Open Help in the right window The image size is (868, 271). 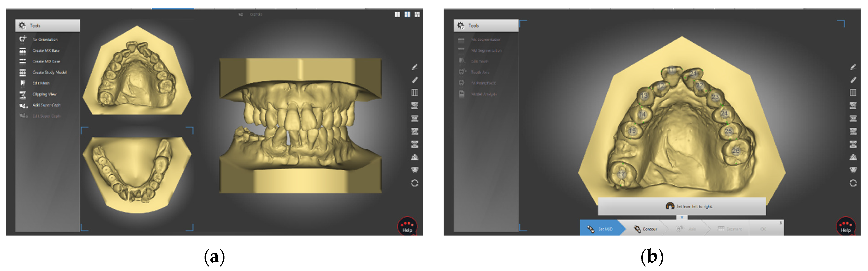coord(845,227)
